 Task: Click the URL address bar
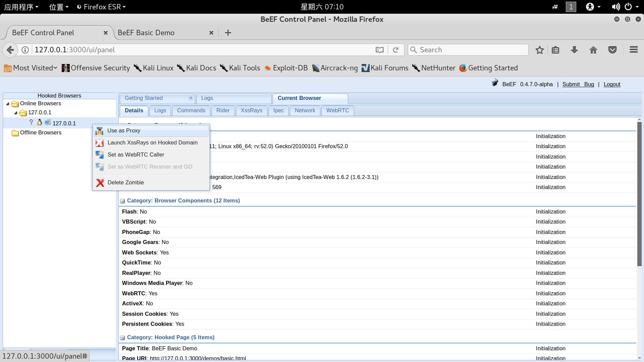tap(201, 50)
